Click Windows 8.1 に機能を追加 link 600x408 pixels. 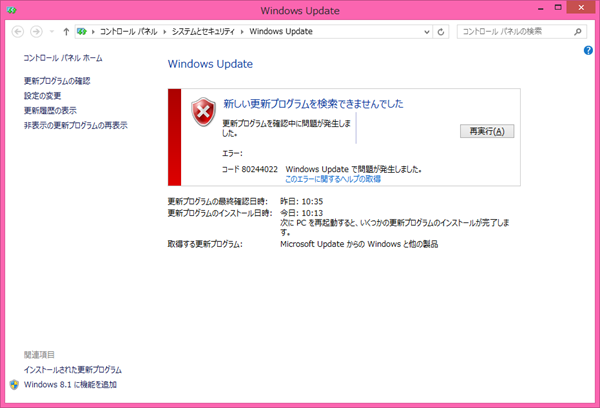point(70,385)
